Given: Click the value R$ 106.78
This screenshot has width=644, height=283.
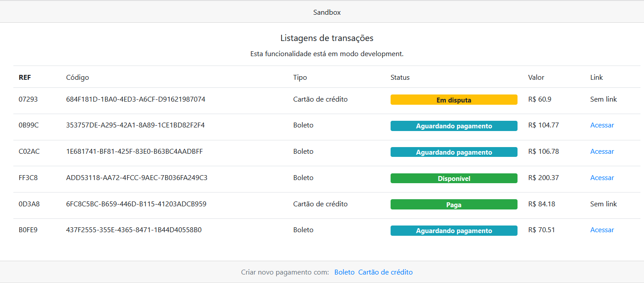Looking at the screenshot, I should 543,152.
